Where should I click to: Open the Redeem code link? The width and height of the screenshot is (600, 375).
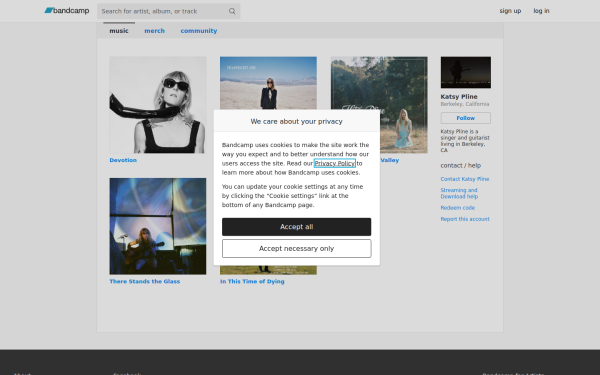point(458,208)
